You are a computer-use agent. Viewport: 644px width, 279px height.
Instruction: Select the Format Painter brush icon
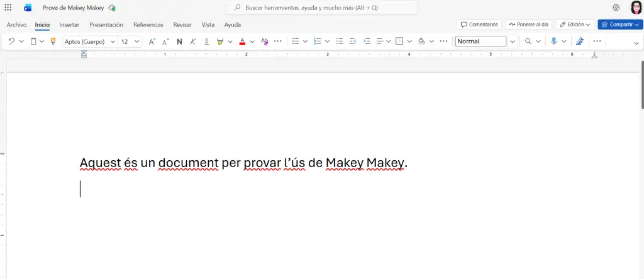tap(53, 41)
